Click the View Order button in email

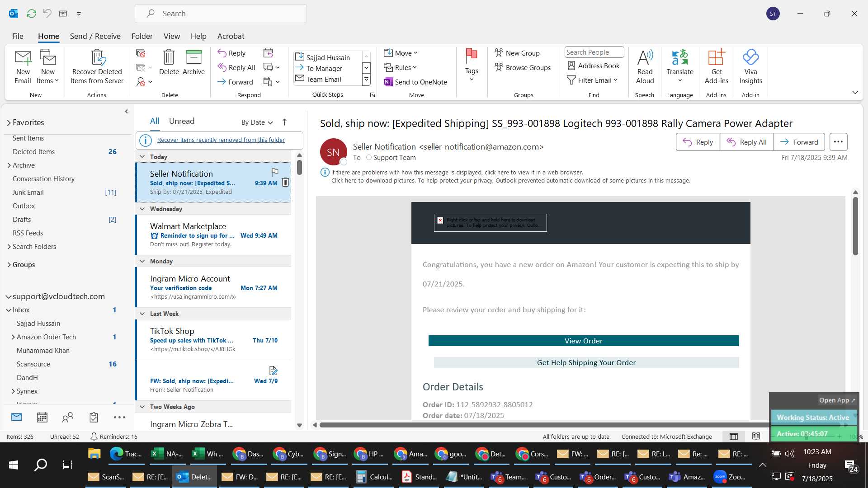click(x=583, y=341)
